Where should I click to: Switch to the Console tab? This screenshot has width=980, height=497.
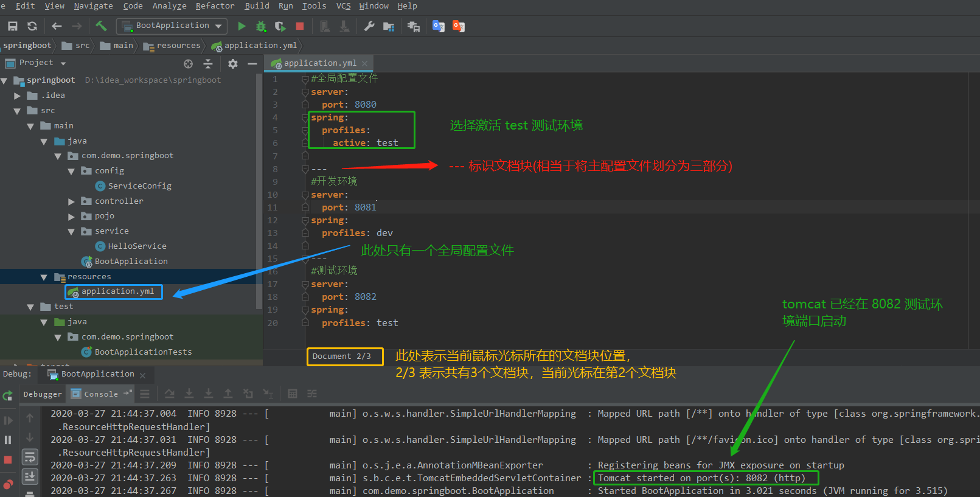coord(101,394)
